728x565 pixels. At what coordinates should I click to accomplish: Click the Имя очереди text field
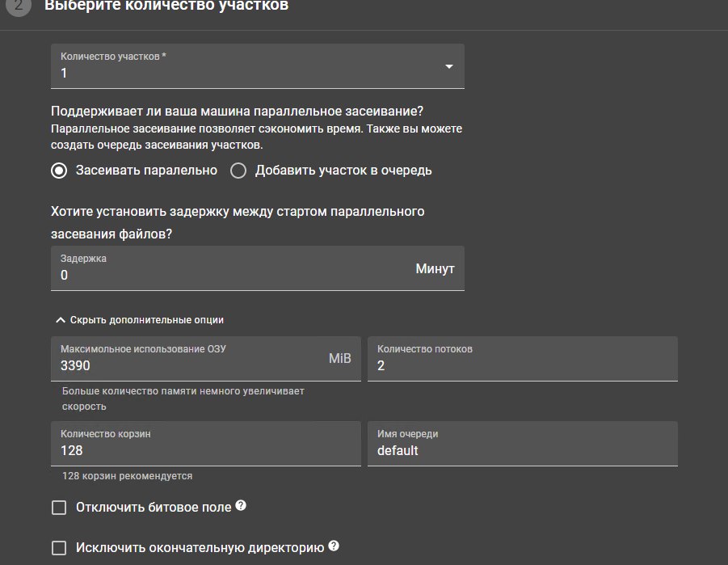522,450
